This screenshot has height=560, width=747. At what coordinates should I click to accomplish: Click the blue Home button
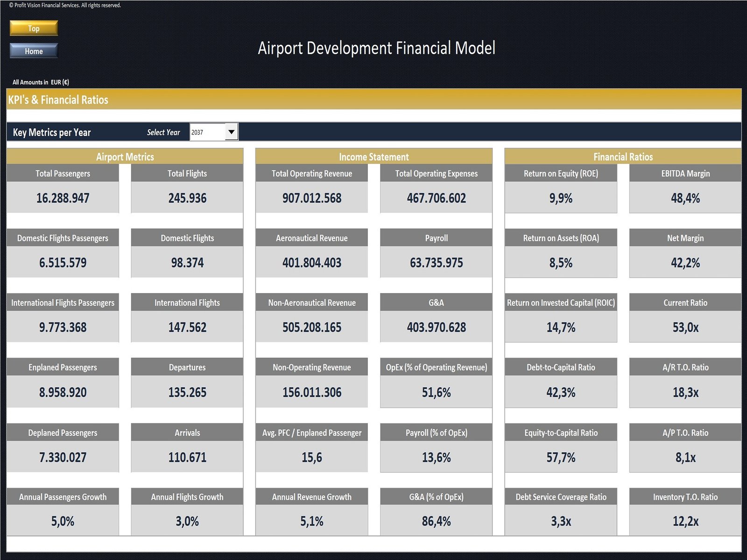(34, 51)
